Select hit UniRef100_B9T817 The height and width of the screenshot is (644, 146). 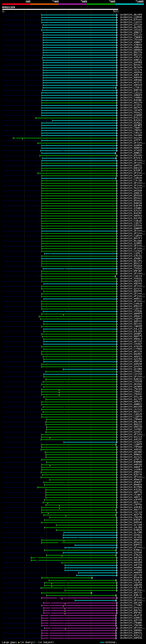131,65
